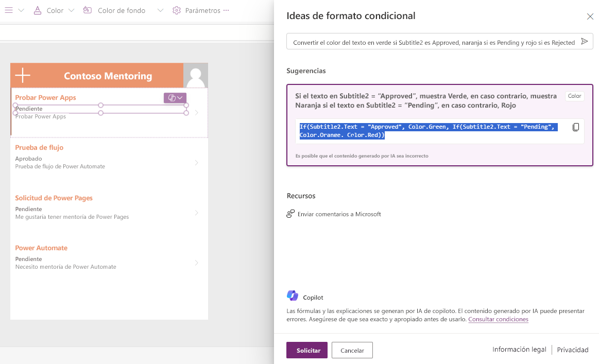Click 'Necesito mentoría de Power Automate' text
The image size is (599, 364).
pos(66,267)
